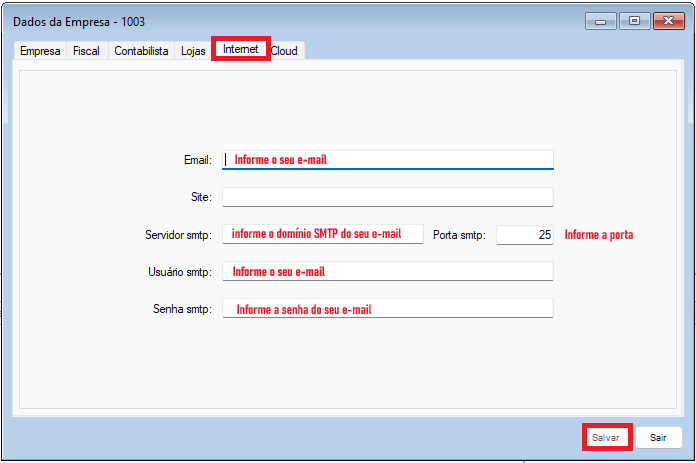Click the "Senha smtp:" label text
696x463 pixels.
pos(179,310)
